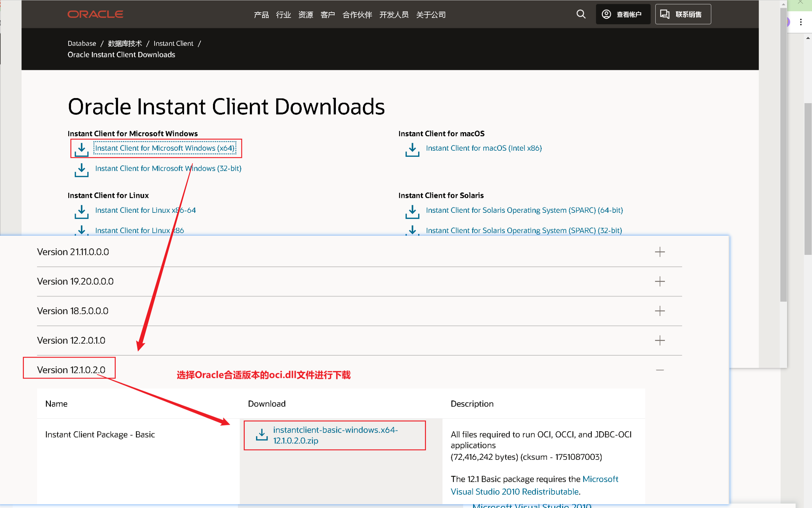This screenshot has height=508, width=812.
Task: Click browser three-dot menu icon
Action: coord(801,22)
